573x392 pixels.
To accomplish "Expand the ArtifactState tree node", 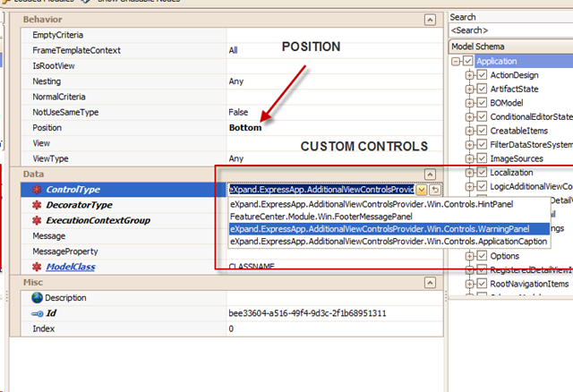I will 469,89.
